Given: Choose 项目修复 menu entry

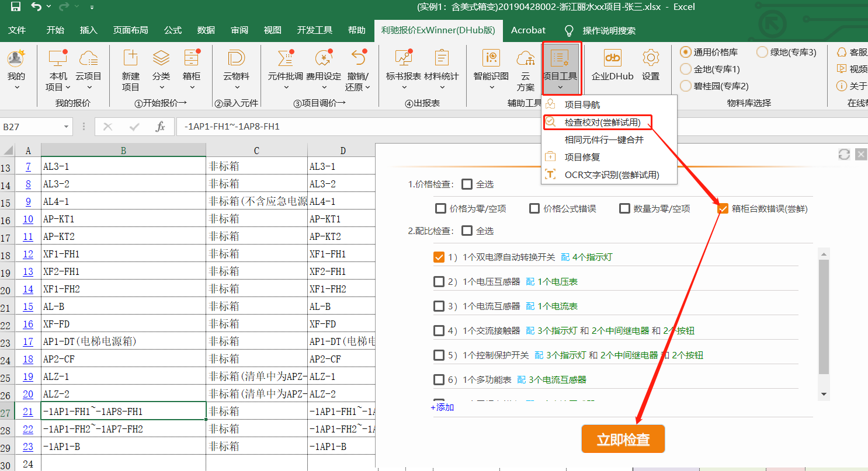Looking at the screenshot, I should 609,157.
